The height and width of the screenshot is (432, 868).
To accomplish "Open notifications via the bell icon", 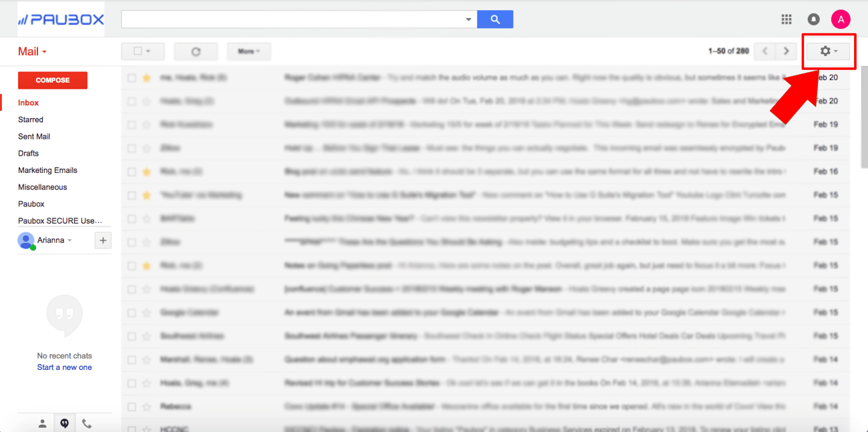I will [813, 19].
